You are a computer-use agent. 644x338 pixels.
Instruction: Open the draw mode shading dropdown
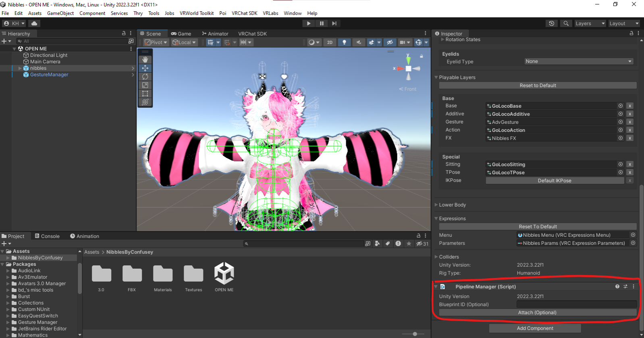pos(314,42)
